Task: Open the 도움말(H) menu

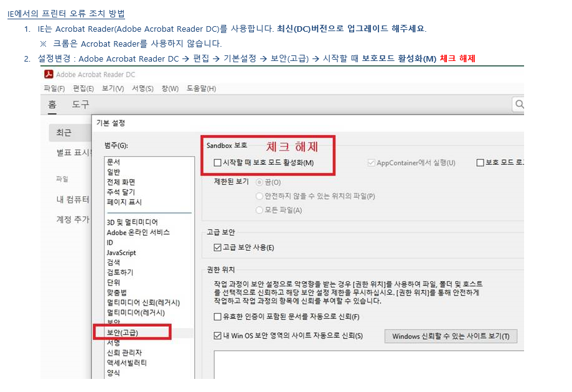Action: coord(201,89)
